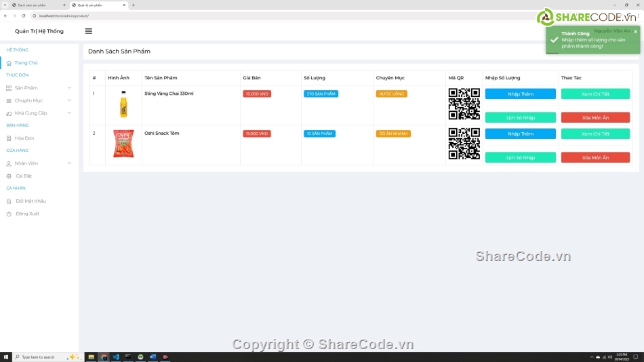Open File Explorer from taskbar

[x=92, y=357]
